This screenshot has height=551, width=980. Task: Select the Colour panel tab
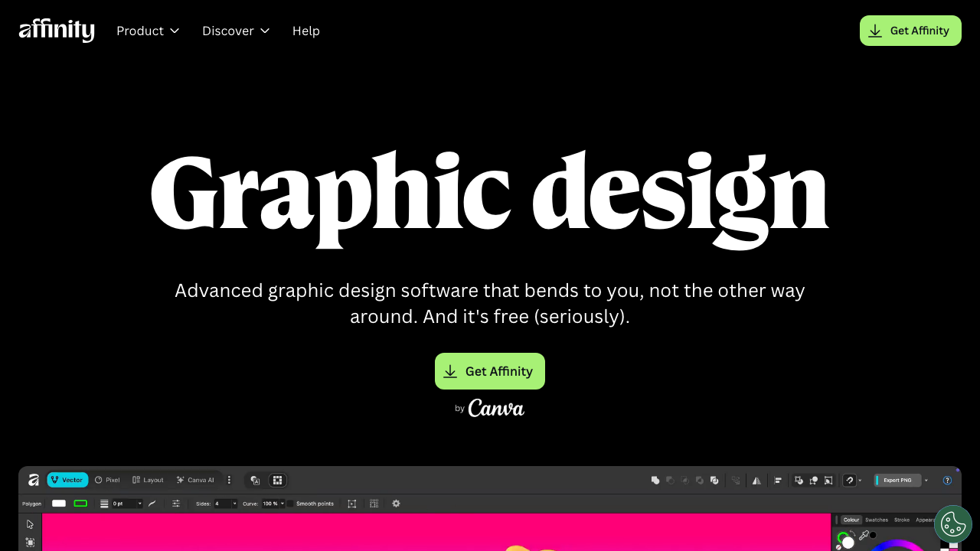[851, 520]
